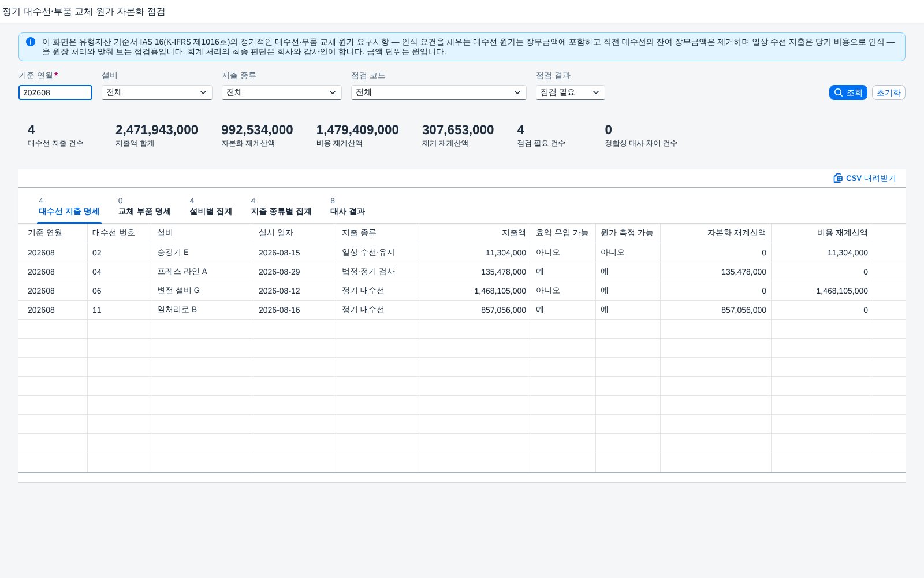The image size is (924, 578).
Task: Click the 대수선 번호 column header
Action: click(120, 233)
